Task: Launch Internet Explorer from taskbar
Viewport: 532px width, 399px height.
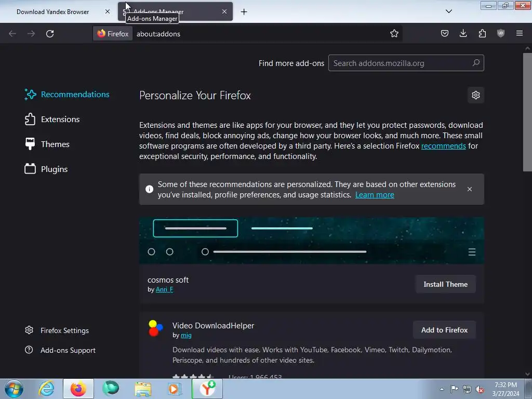Action: [46, 389]
